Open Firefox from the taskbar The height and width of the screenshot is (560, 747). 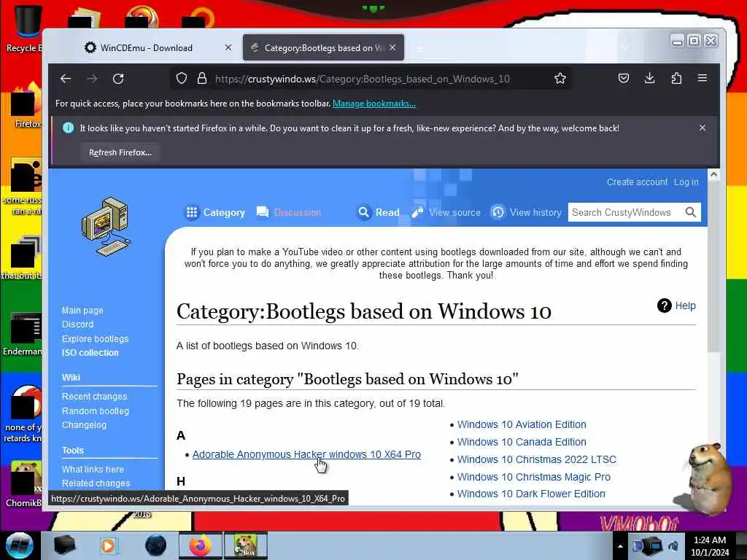coord(200,545)
